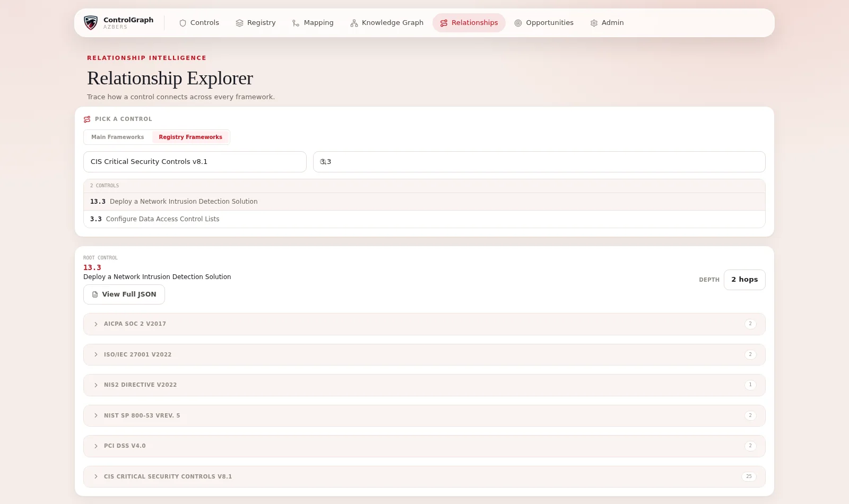Click the shield icon beside Controls
849x504 pixels.
pos(183,23)
